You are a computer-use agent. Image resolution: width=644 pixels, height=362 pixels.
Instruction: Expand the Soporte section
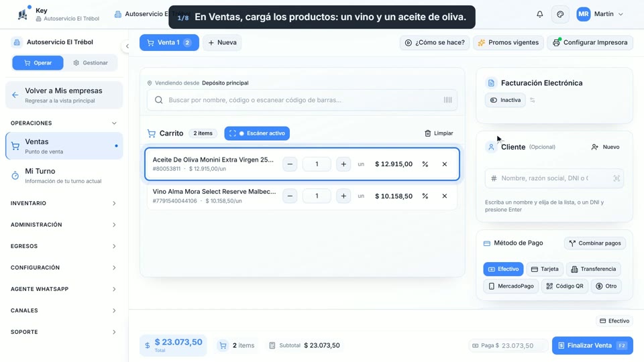point(64,332)
